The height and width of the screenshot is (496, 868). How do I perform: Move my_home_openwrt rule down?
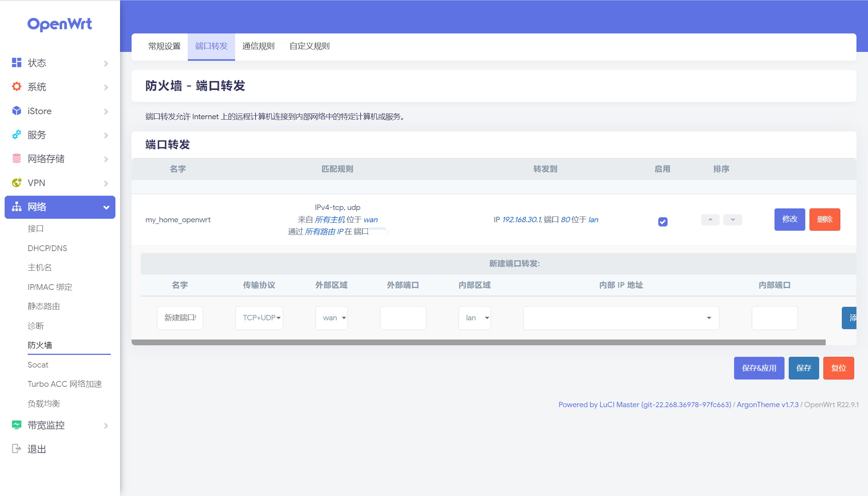point(733,220)
